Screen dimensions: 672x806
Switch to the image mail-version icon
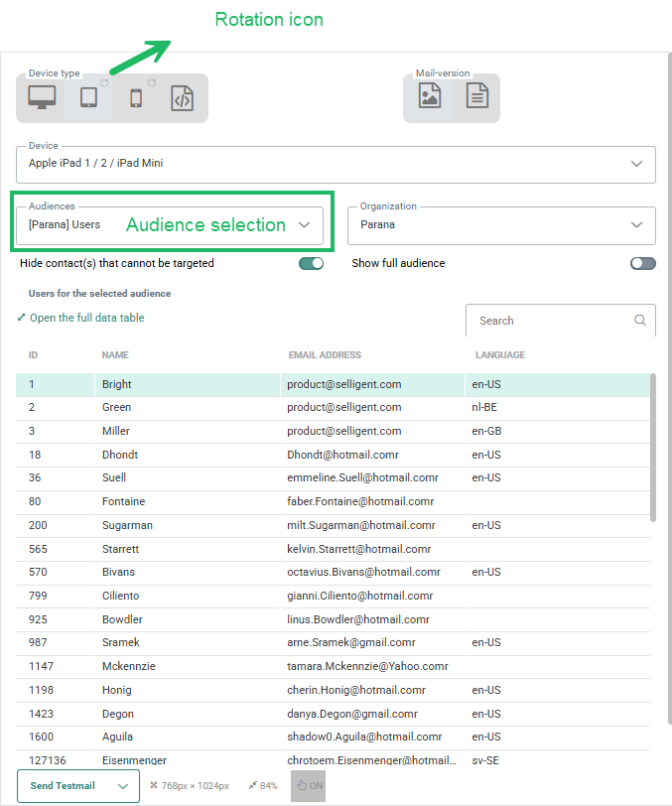(x=429, y=97)
